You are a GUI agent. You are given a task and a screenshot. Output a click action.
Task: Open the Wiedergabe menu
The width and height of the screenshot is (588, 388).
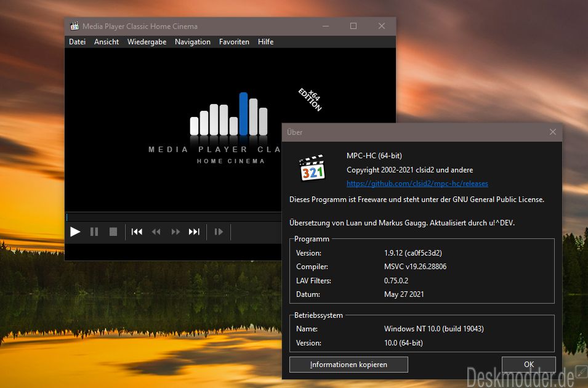pyautogui.click(x=147, y=42)
